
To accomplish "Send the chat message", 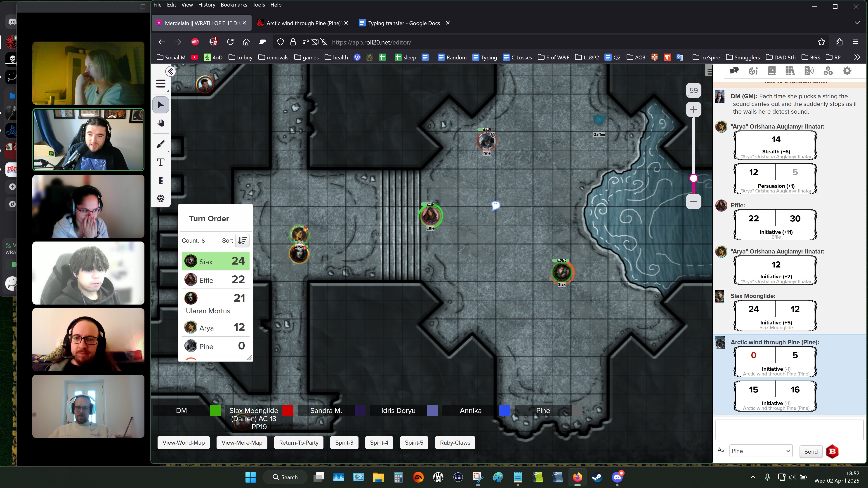I will pos(810,452).
